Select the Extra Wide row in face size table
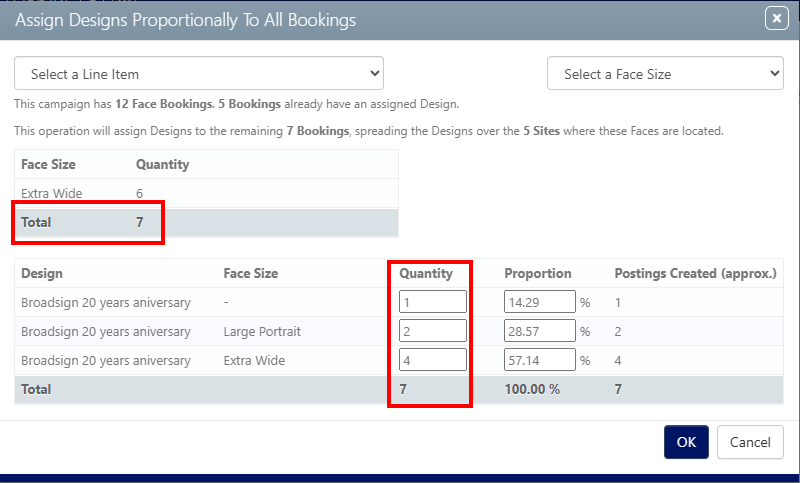Viewport: 800px width, 483px height. click(x=206, y=193)
